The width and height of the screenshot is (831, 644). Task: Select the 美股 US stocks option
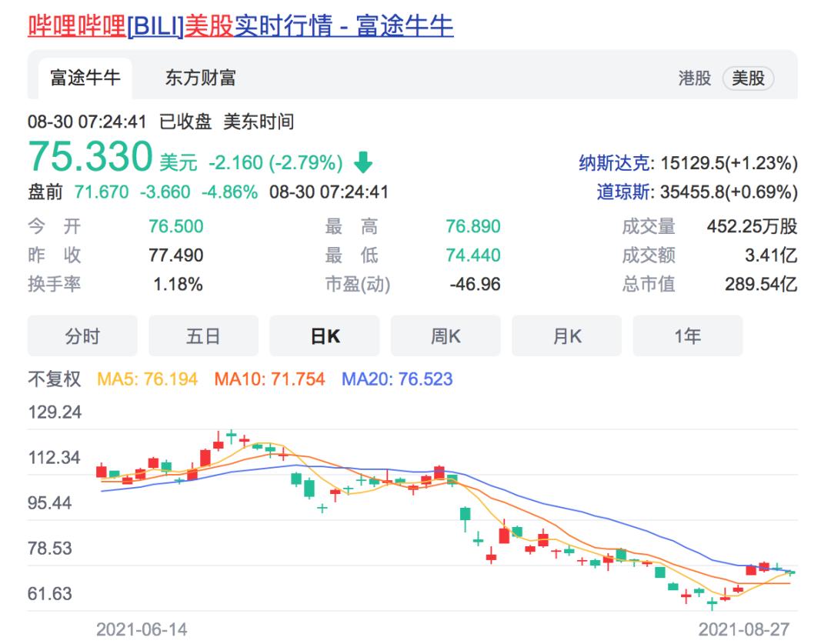pos(749,78)
